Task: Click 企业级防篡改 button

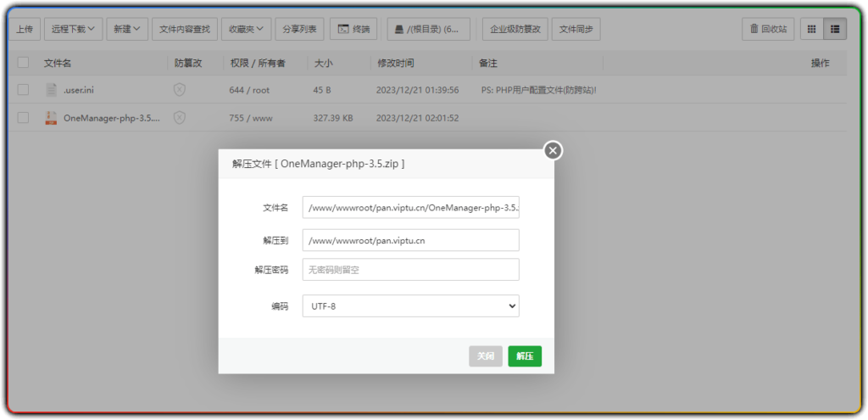Action: tap(515, 29)
